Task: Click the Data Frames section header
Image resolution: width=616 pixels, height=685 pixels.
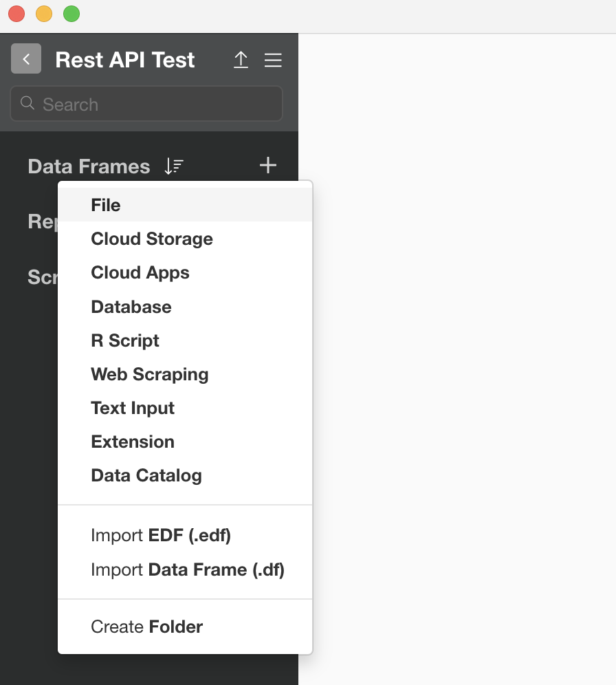Action: (x=89, y=166)
